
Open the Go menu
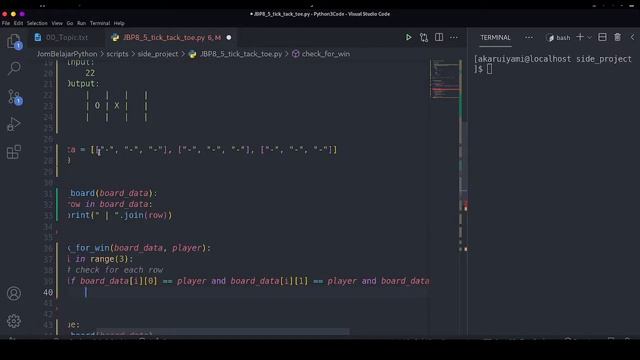70,23
